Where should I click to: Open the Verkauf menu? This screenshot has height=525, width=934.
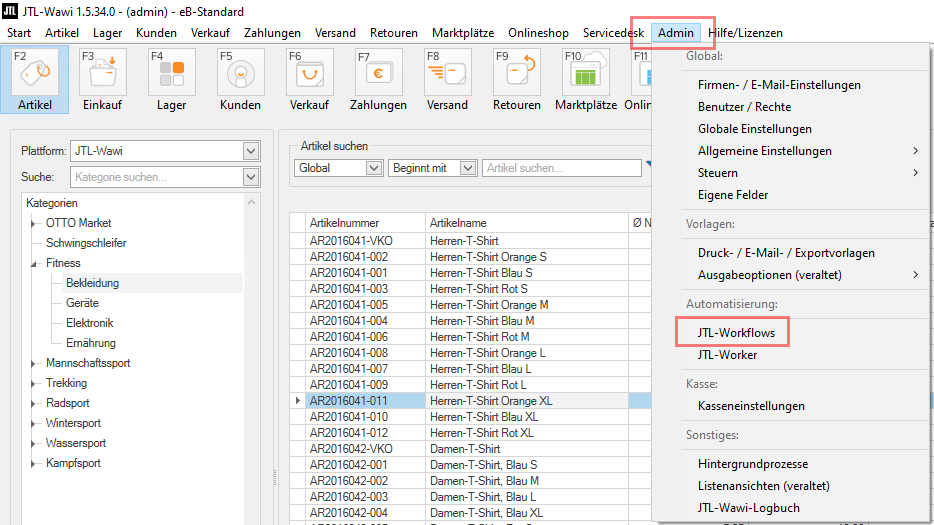click(210, 33)
